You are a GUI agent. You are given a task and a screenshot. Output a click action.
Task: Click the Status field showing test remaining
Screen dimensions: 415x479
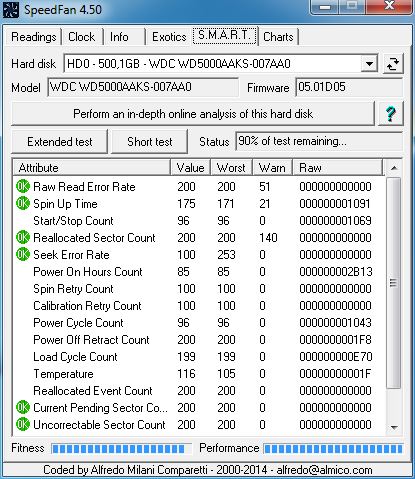319,141
